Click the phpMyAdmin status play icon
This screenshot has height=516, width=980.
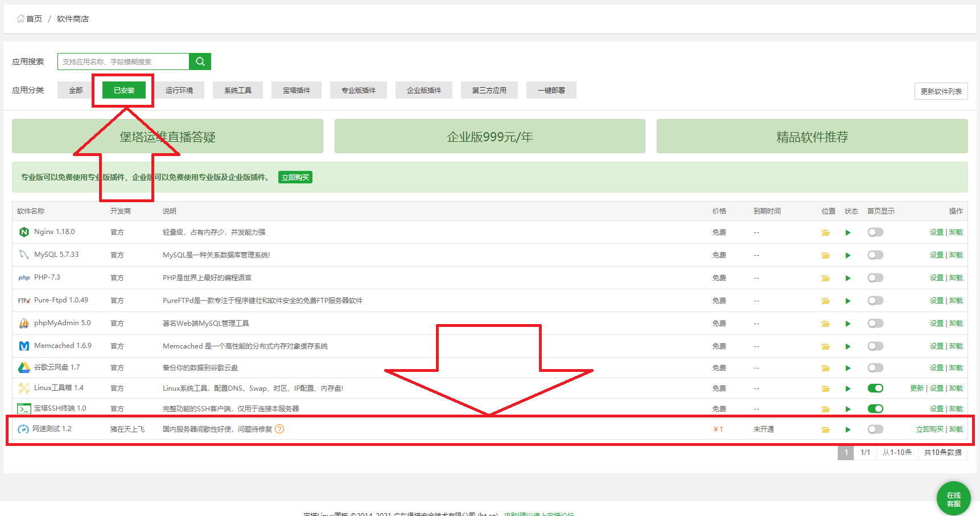pyautogui.click(x=848, y=323)
